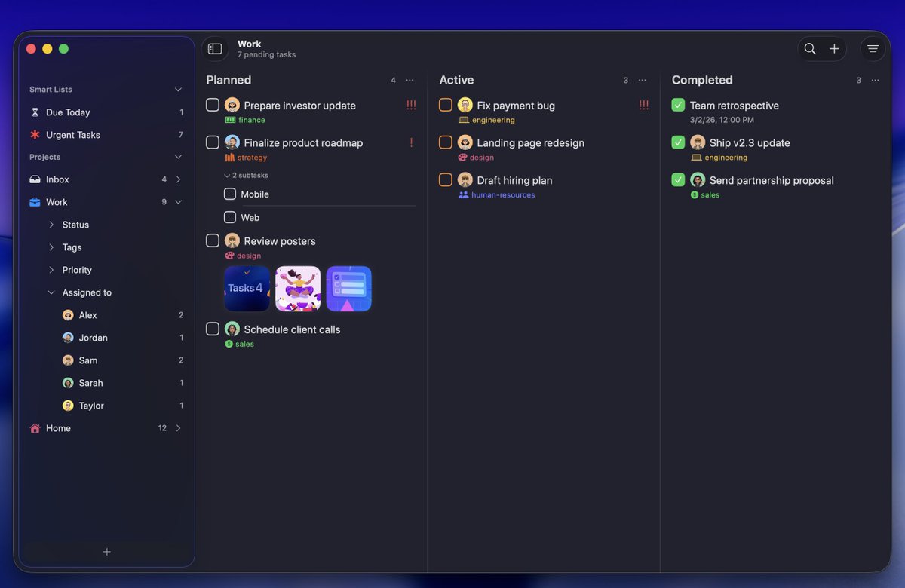The image size is (905, 588).
Task: Open the Tasks 4 poster thumbnail
Action: pos(247,289)
